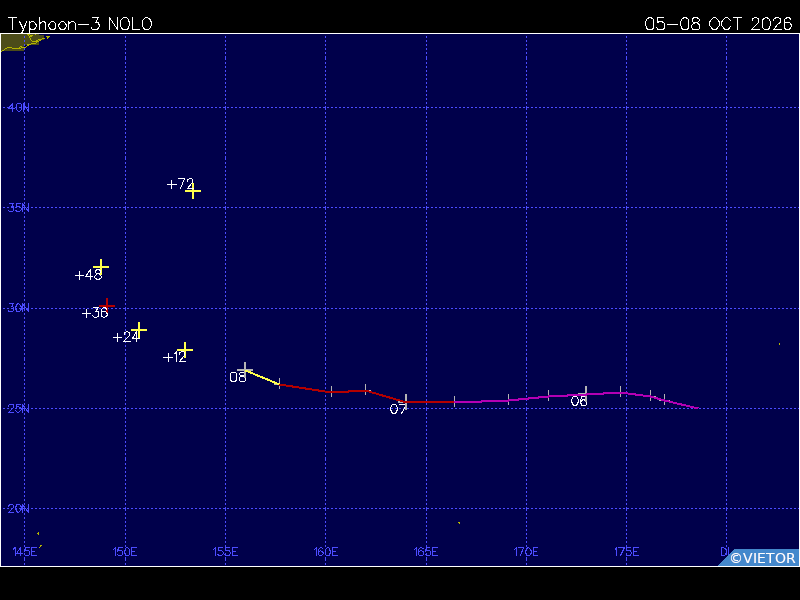Click the '150E' longitude label
The width and height of the screenshot is (800, 600).
point(125,552)
